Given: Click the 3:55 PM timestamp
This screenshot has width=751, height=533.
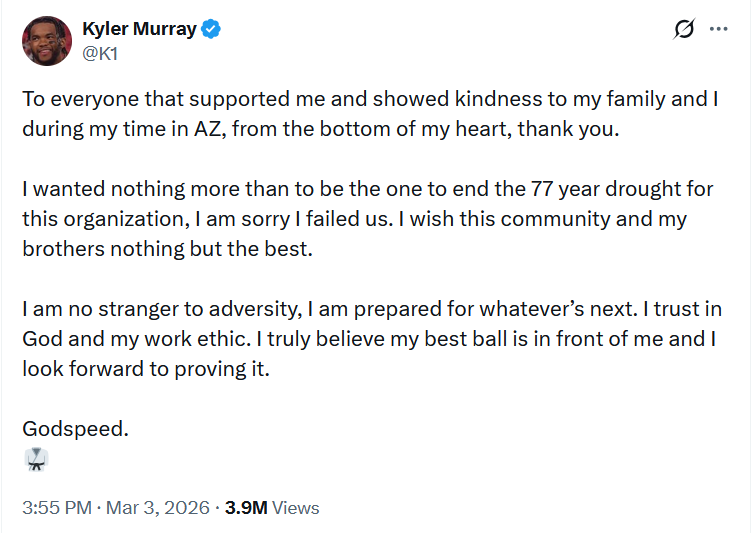Looking at the screenshot, I should click(58, 508).
